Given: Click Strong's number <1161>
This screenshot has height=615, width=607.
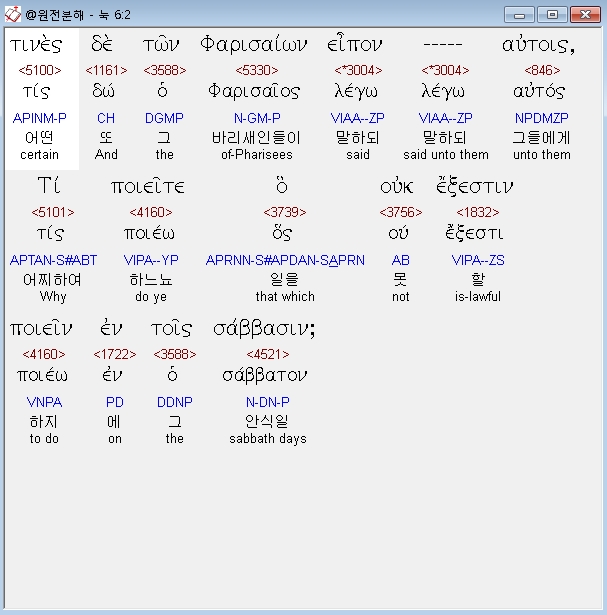Looking at the screenshot, I should point(106,70).
